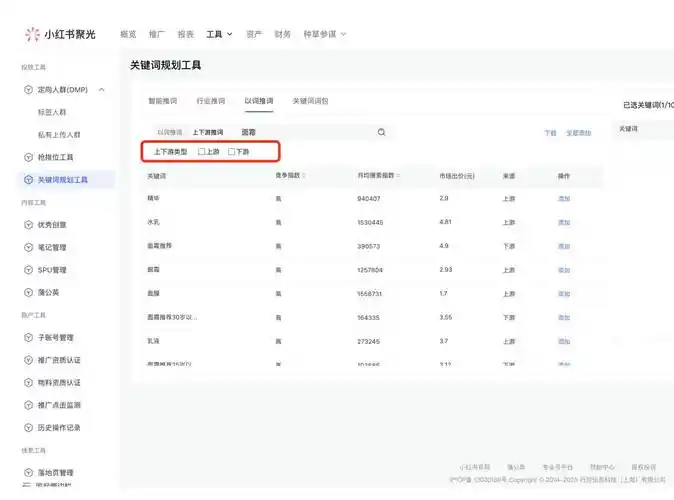Image resolution: width=674 pixels, height=500 pixels.
Task: Click the 市场出价(元) column header
Action: click(x=457, y=176)
